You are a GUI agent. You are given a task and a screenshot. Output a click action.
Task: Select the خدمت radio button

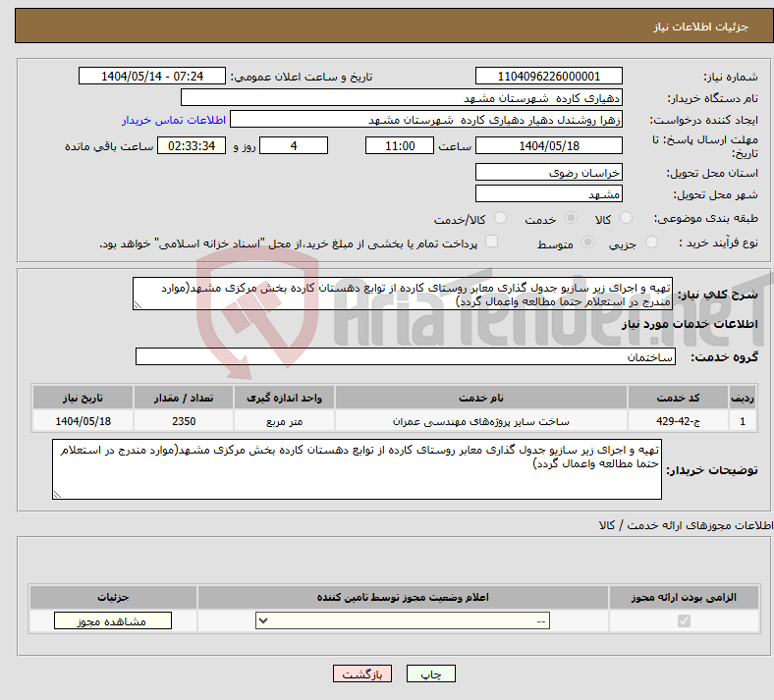click(x=571, y=218)
